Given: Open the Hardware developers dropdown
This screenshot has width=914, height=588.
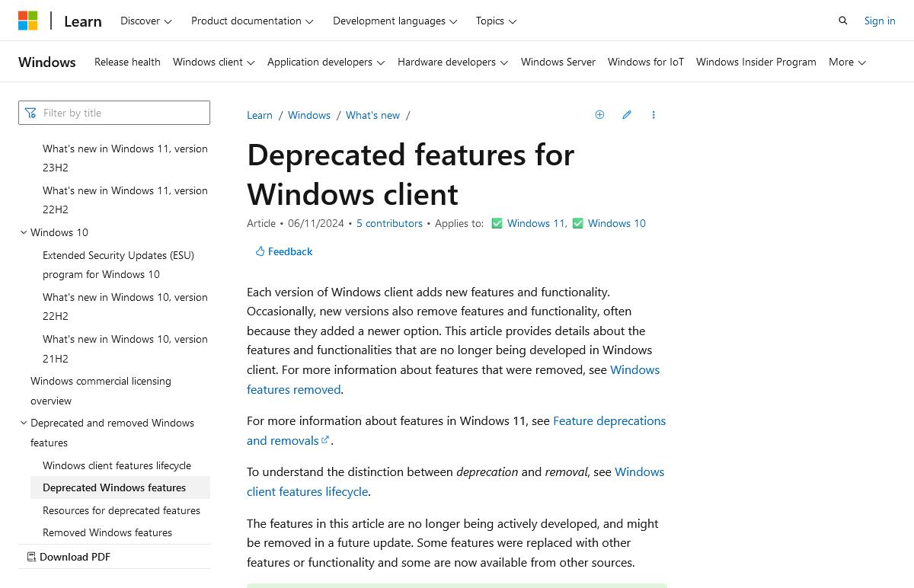Looking at the screenshot, I should 453,62.
